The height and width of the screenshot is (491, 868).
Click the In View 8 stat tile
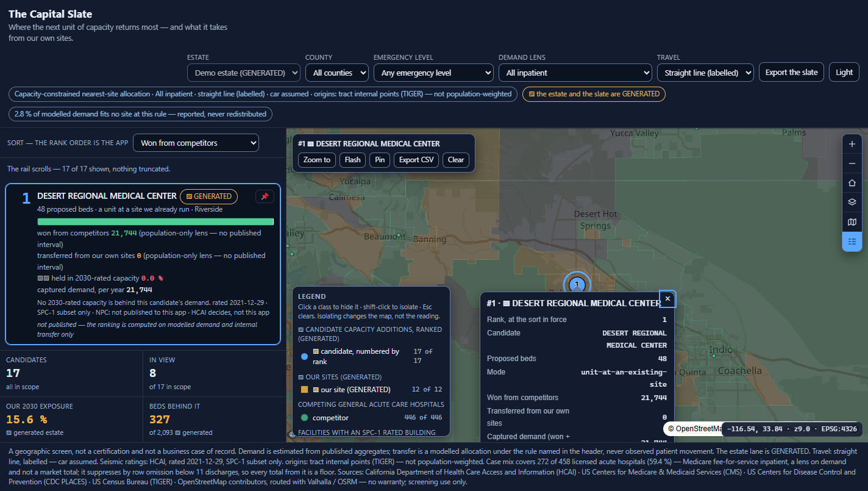click(x=215, y=373)
